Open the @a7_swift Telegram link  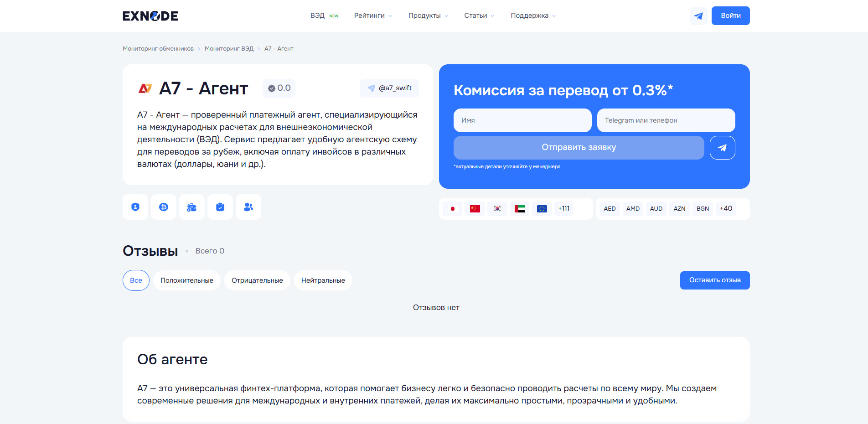(389, 88)
